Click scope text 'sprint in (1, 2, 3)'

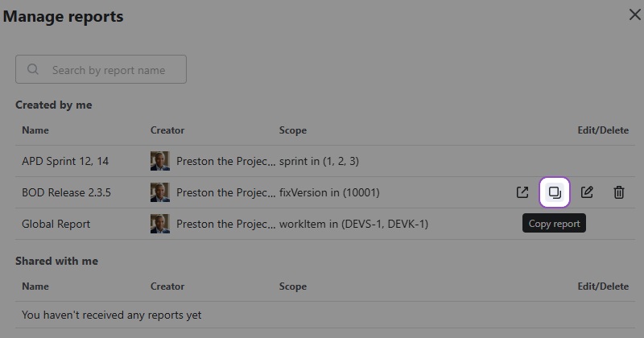pos(319,161)
